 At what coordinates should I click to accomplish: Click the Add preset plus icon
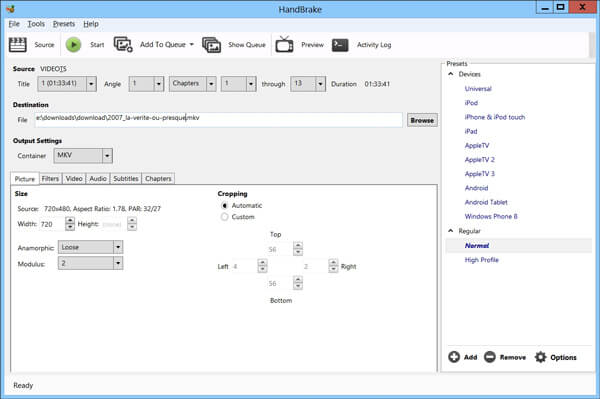tap(454, 357)
